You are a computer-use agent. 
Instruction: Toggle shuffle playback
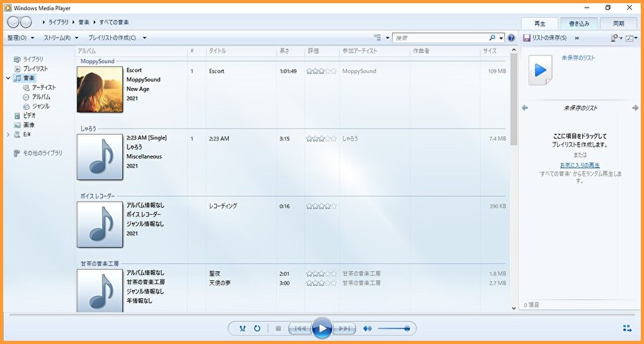[243, 329]
